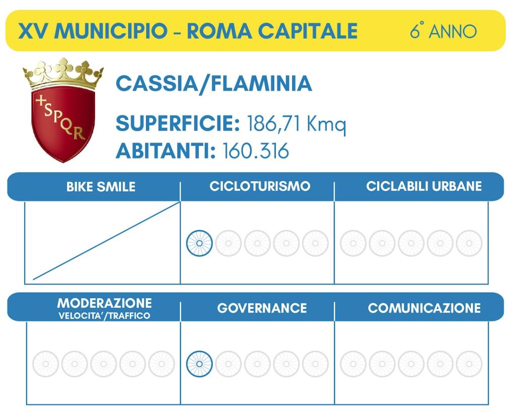The height and width of the screenshot is (420, 515).
Task: Select the Cicloturismo header
Action: (260, 186)
